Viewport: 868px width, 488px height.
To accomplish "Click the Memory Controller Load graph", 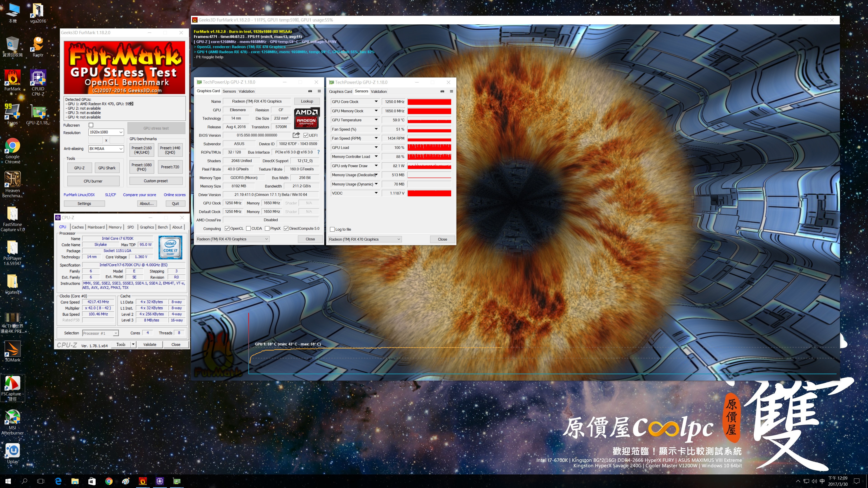I will click(429, 157).
